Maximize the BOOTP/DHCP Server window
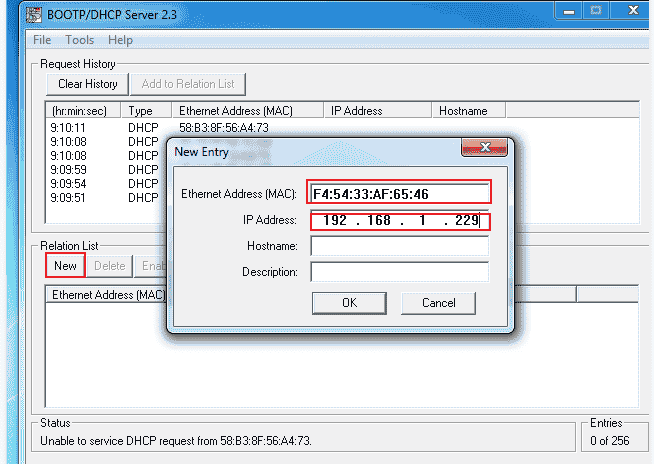 pos(597,14)
